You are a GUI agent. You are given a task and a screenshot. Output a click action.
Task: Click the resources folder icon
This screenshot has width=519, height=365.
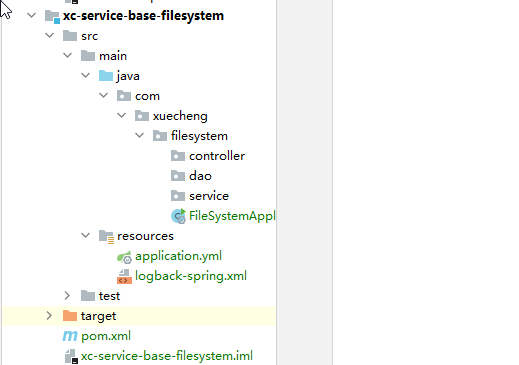[x=107, y=237]
